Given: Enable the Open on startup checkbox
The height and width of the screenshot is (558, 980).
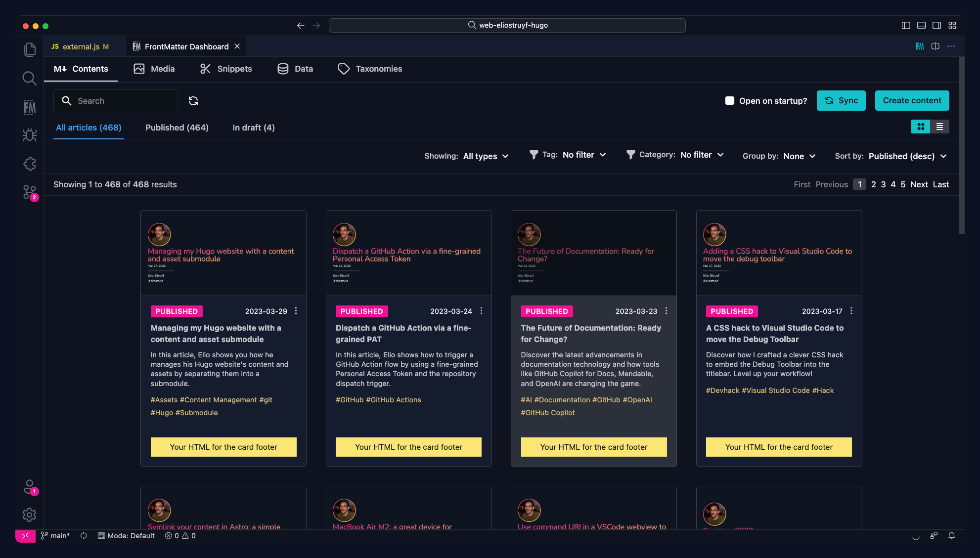Looking at the screenshot, I should coord(729,100).
